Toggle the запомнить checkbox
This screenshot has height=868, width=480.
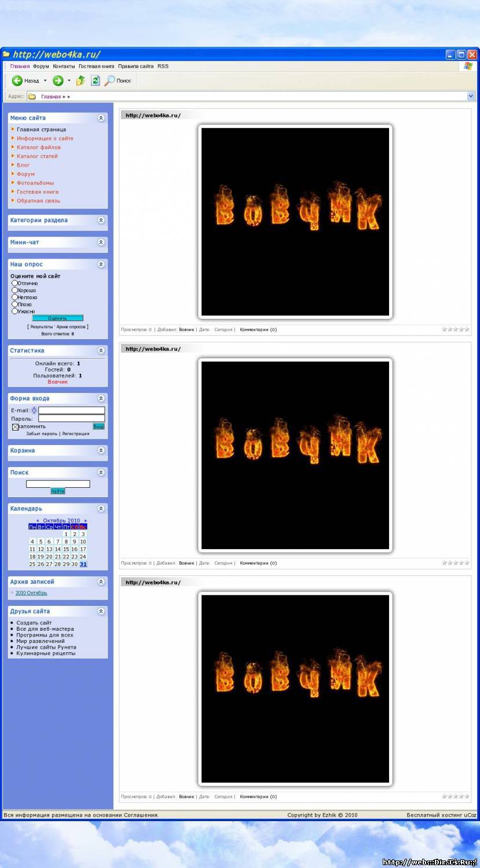(16, 427)
